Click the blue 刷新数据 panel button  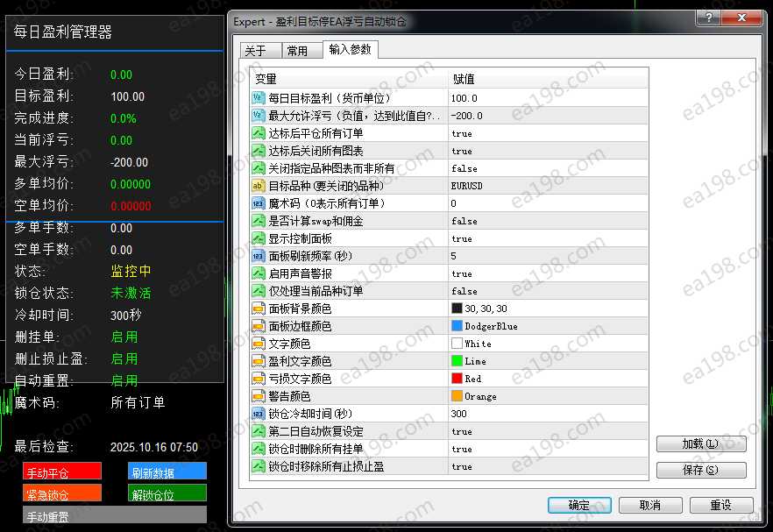tap(167, 472)
